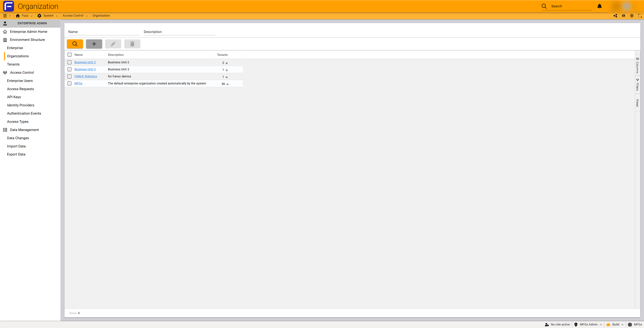644x328 pixels.
Task: Open the Filters side panel tab
Action: click(637, 84)
